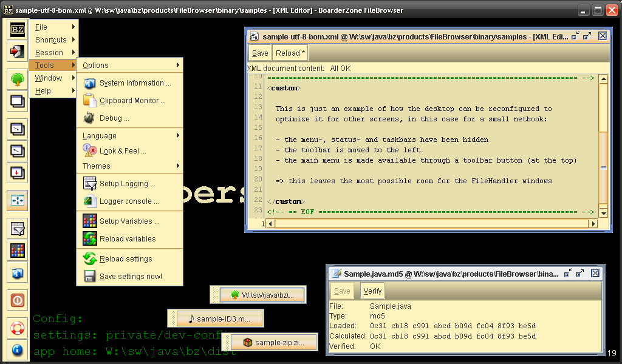This screenshot has width=622, height=364.
Task: Open the Shortcuts submenu
Action: [53, 39]
